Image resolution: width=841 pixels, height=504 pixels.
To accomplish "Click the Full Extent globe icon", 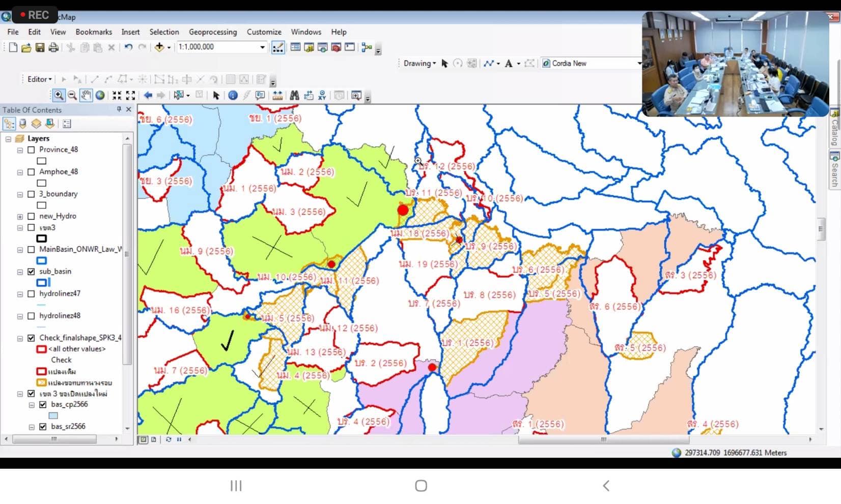I will [x=100, y=96].
